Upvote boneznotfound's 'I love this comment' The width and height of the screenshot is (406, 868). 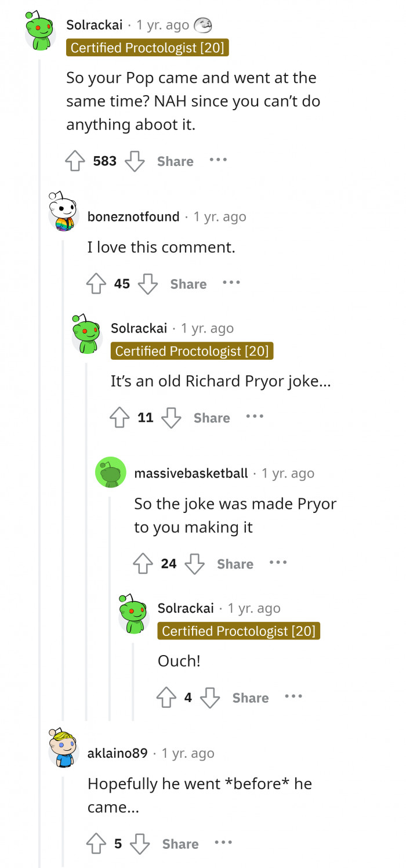click(96, 284)
